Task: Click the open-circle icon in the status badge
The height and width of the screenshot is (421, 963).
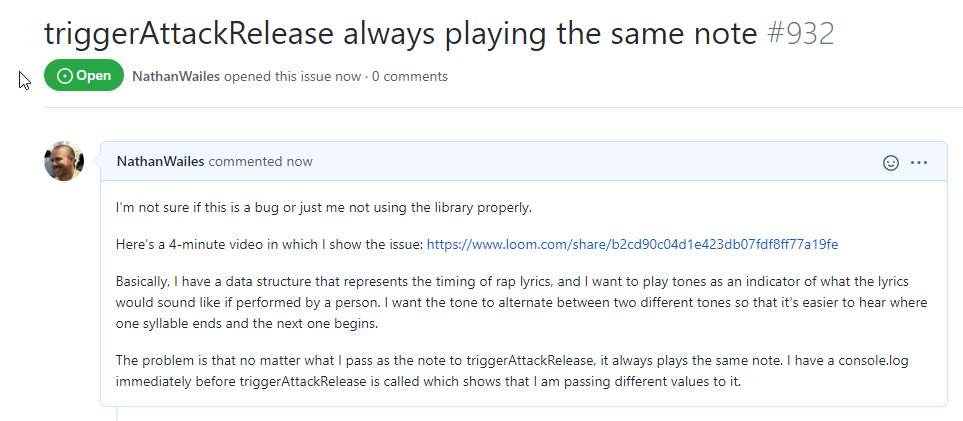Action: (65, 76)
